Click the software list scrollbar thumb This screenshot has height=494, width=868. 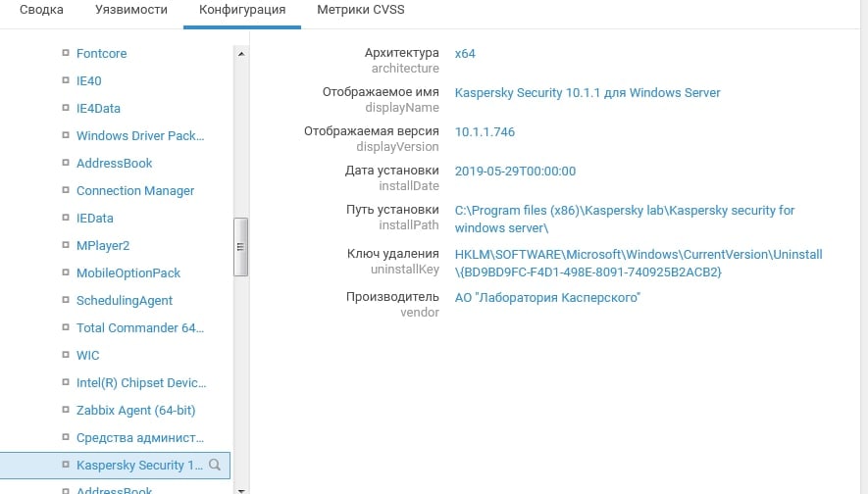(x=241, y=247)
